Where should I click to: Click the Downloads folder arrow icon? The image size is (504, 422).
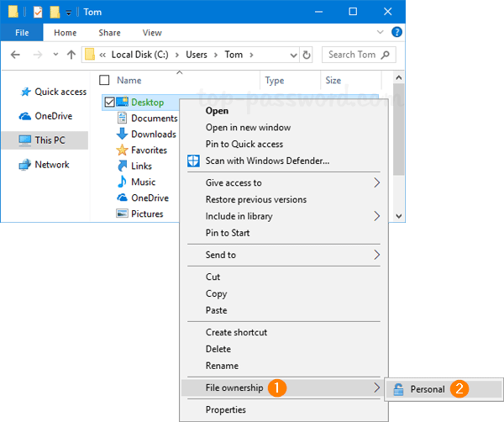(122, 135)
